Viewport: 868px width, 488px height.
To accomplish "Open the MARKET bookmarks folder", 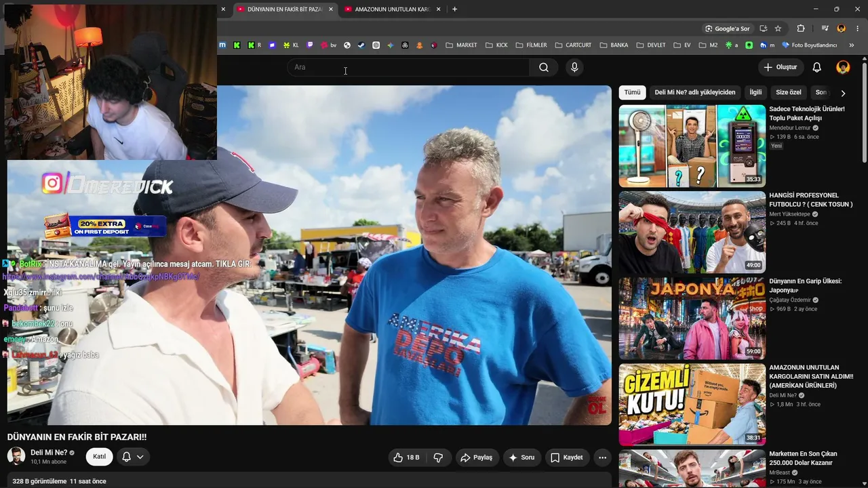I will tap(461, 45).
